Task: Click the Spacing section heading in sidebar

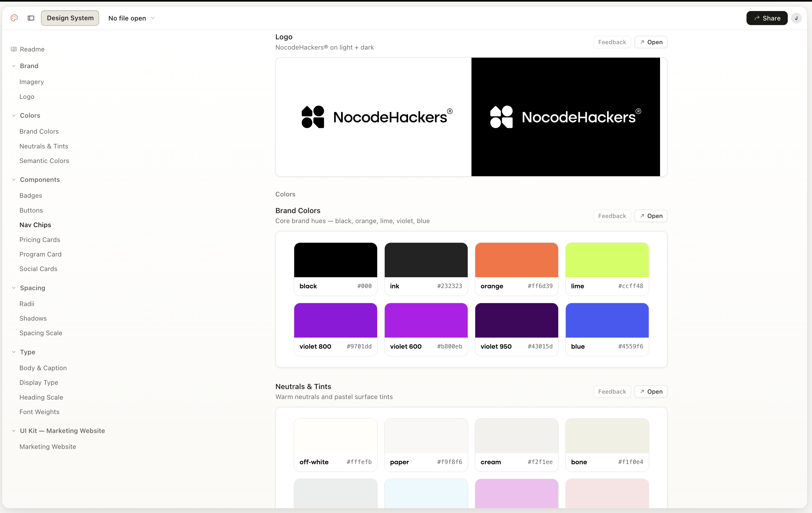Action: (32, 288)
